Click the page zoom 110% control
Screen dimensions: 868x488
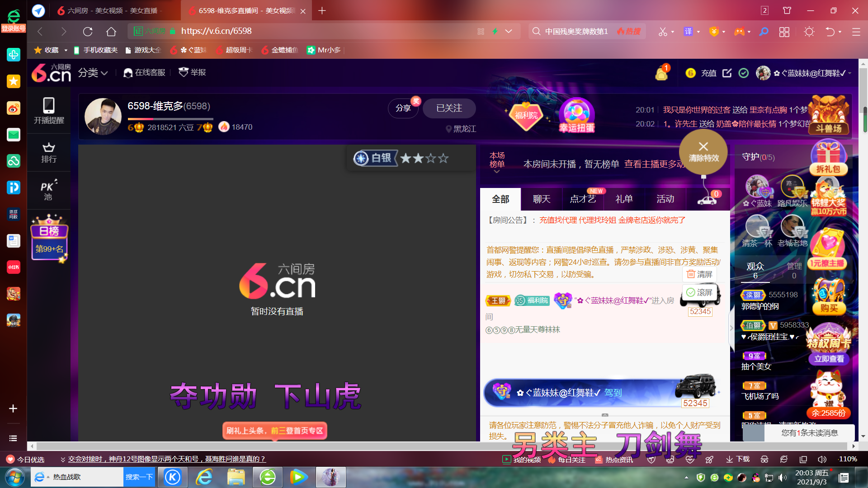[x=847, y=460]
